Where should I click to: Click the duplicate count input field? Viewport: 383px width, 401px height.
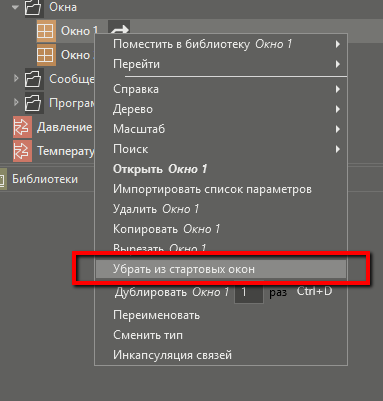click(249, 292)
